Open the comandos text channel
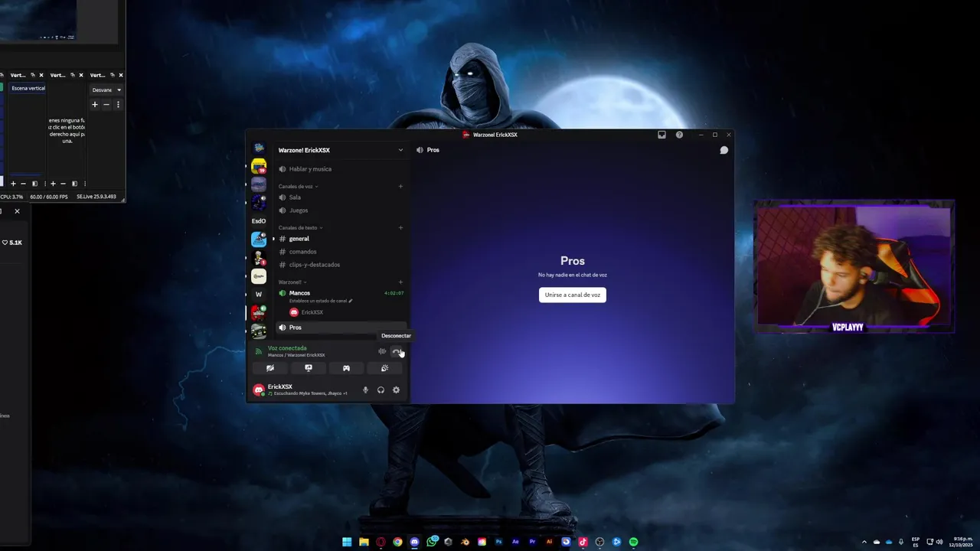This screenshot has height=551, width=980. (340, 252)
